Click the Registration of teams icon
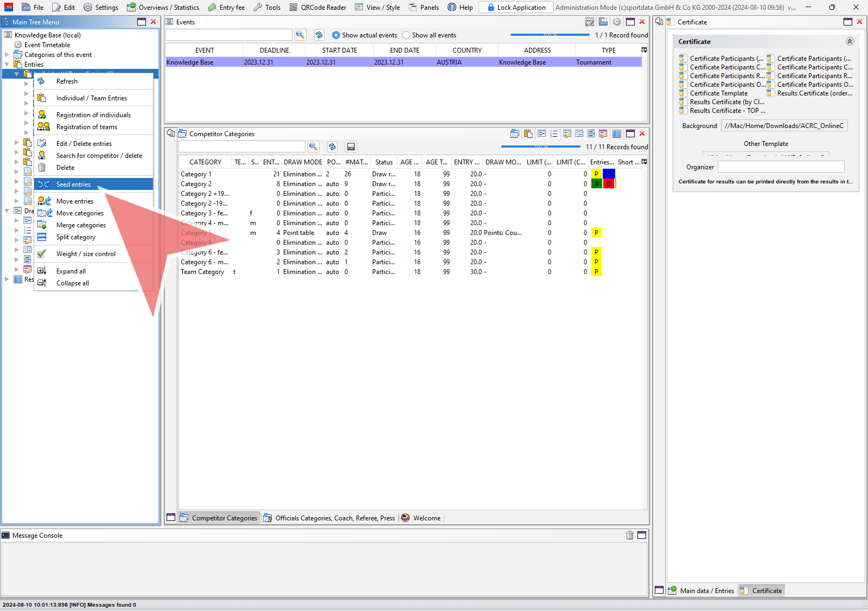The image size is (868, 611). tap(43, 127)
